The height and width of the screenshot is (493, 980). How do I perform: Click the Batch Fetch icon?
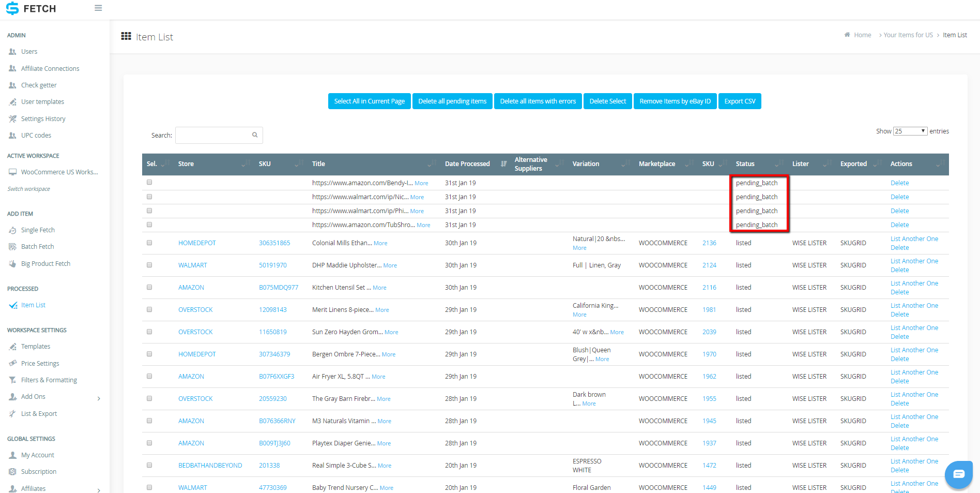(x=12, y=247)
